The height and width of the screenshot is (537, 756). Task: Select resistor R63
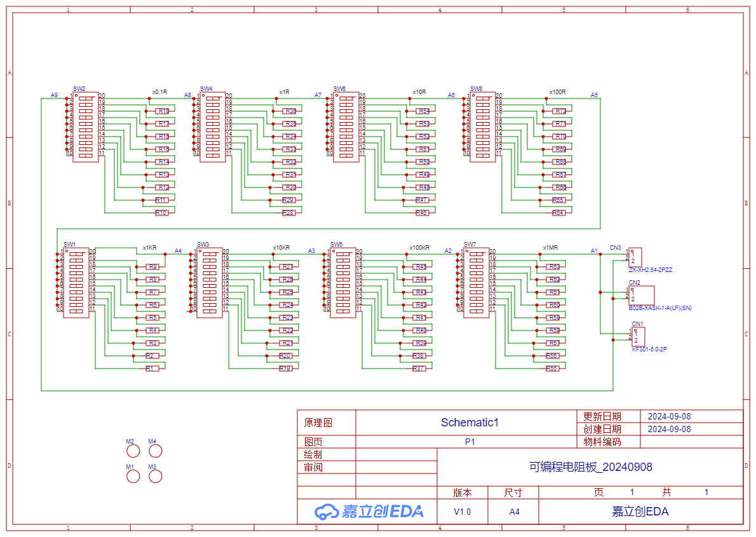(553, 267)
